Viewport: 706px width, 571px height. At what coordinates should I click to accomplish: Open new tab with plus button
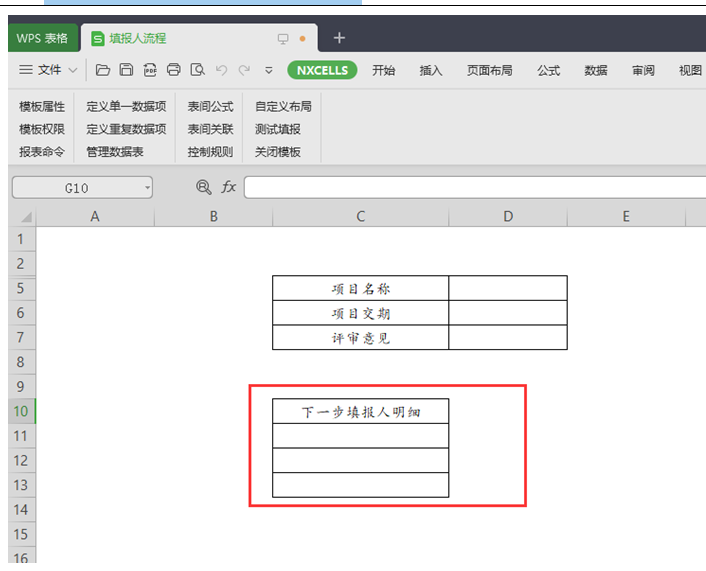[x=339, y=38]
